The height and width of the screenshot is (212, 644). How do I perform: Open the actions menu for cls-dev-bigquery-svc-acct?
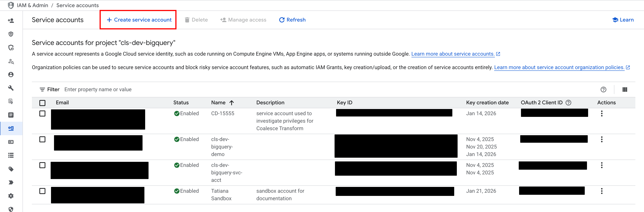602,165
